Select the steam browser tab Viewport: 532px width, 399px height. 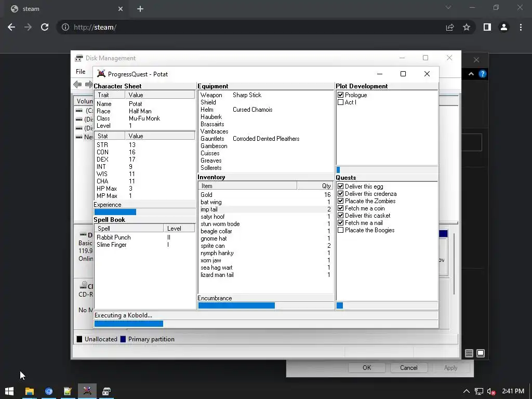(x=67, y=9)
